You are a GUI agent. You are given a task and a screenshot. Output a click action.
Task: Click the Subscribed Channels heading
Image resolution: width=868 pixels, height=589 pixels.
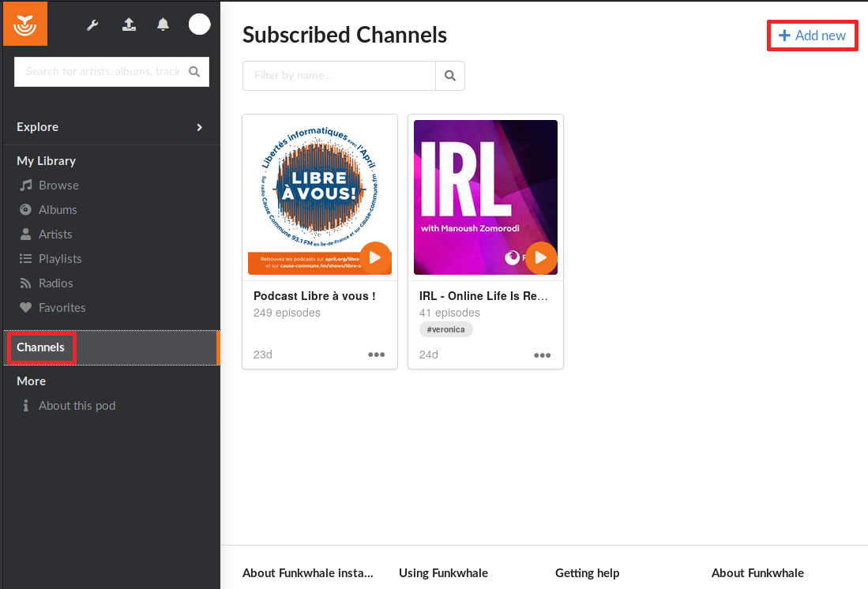[344, 35]
